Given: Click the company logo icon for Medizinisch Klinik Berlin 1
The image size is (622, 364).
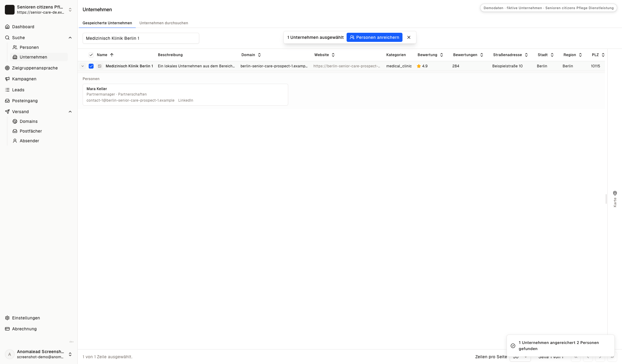Looking at the screenshot, I should pos(100,66).
